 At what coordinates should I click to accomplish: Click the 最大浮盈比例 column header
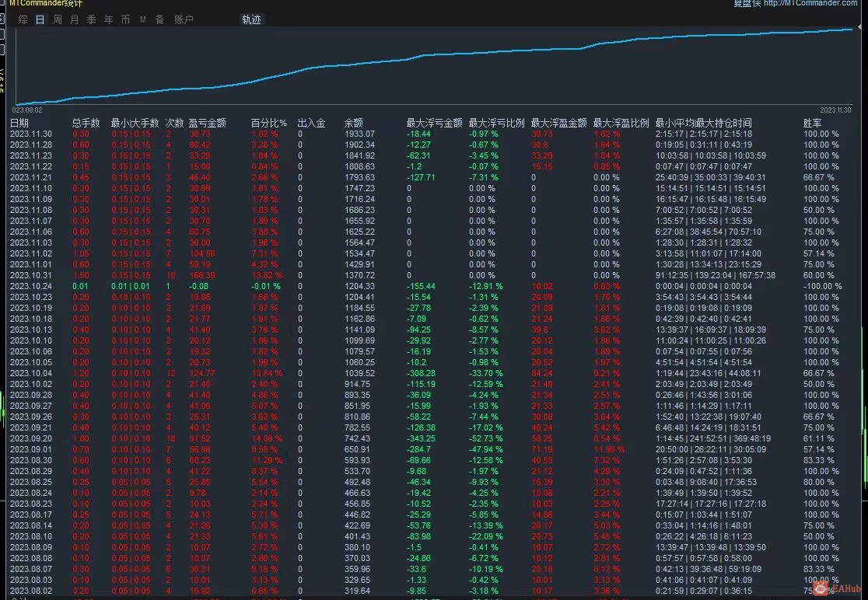pos(621,123)
